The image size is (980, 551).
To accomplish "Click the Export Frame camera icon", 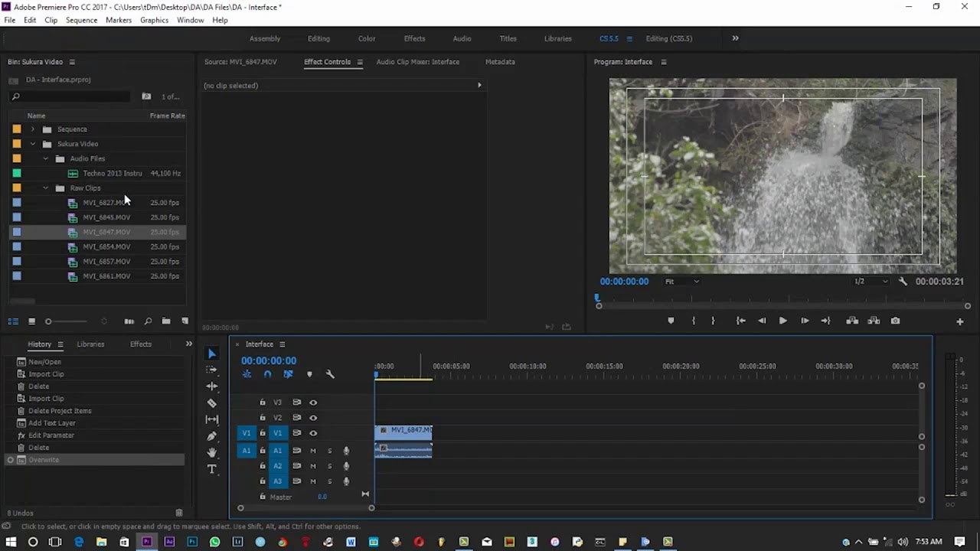I will click(x=895, y=321).
